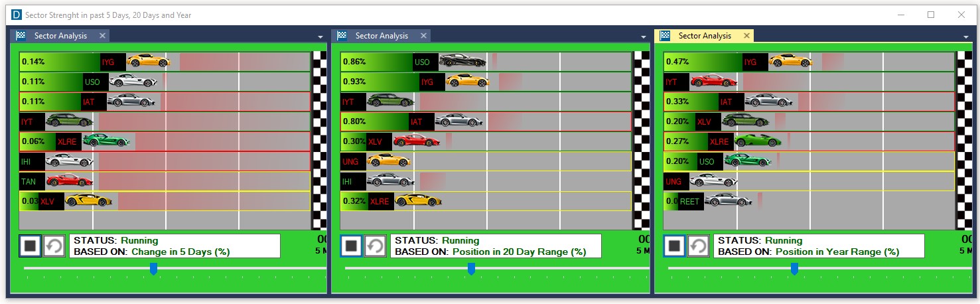Screen dimensions: 980x304
Task: Select red car beside TAN in 5 Days panel
Action: pyautogui.click(x=70, y=181)
